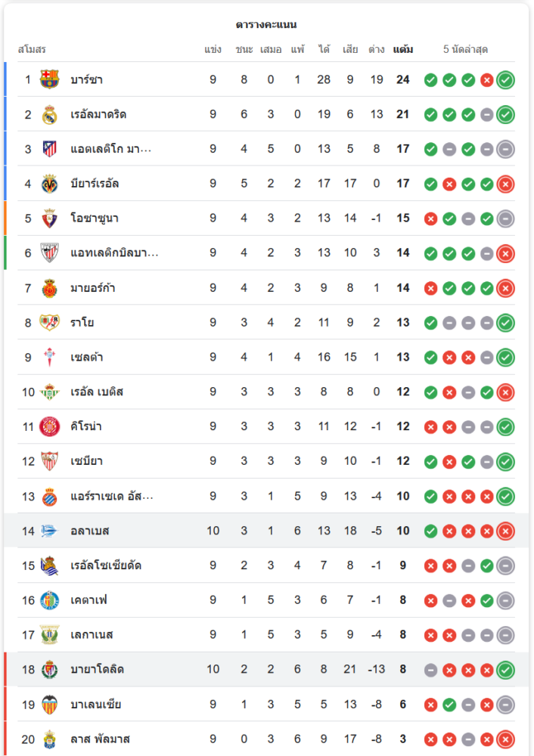Click the แข่ง matches played column header
The height and width of the screenshot is (756, 534).
tap(213, 50)
